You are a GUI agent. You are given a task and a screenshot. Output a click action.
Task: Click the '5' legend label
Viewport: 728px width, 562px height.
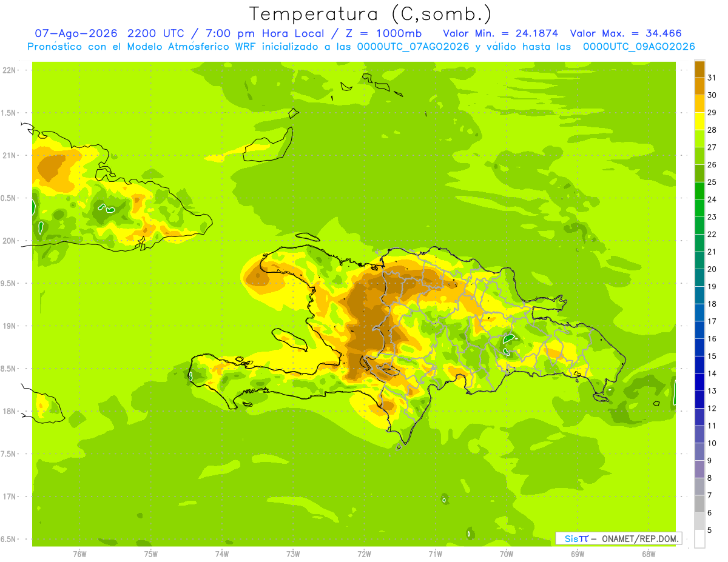tap(710, 530)
